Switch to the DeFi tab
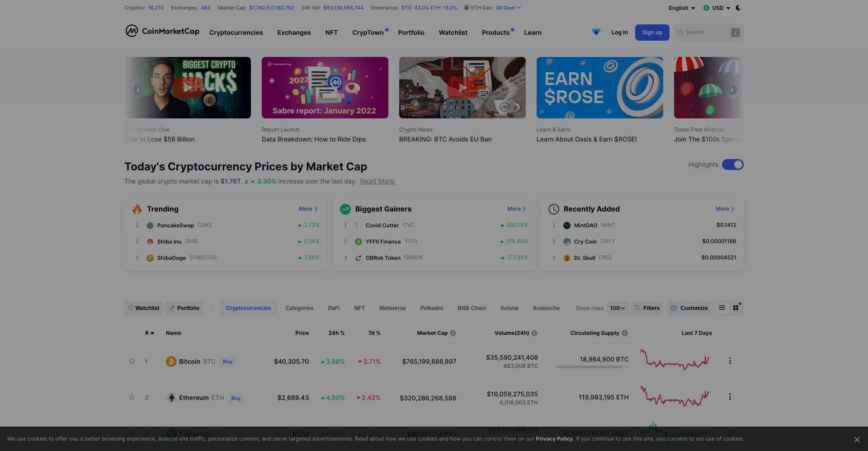Screen dimensions: 868x451 [334, 308]
